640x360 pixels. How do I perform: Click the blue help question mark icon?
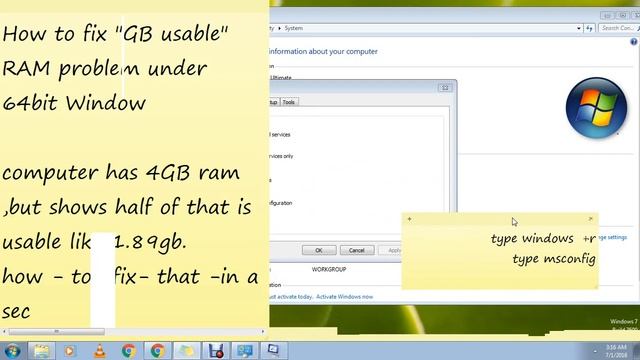pos(633,42)
